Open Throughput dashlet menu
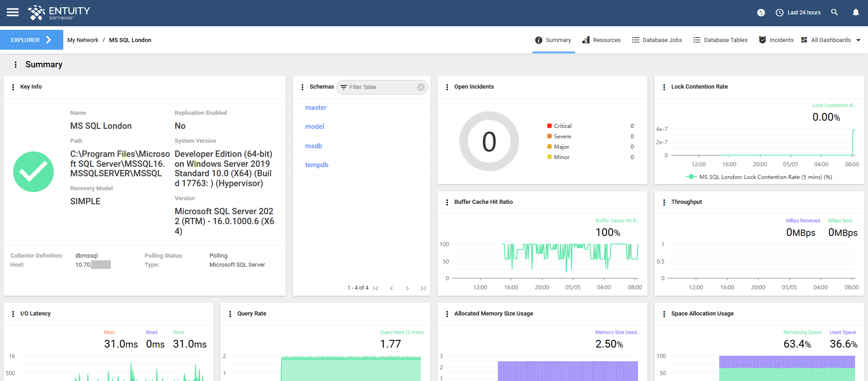Viewport: 868px width, 381px height. [664, 202]
